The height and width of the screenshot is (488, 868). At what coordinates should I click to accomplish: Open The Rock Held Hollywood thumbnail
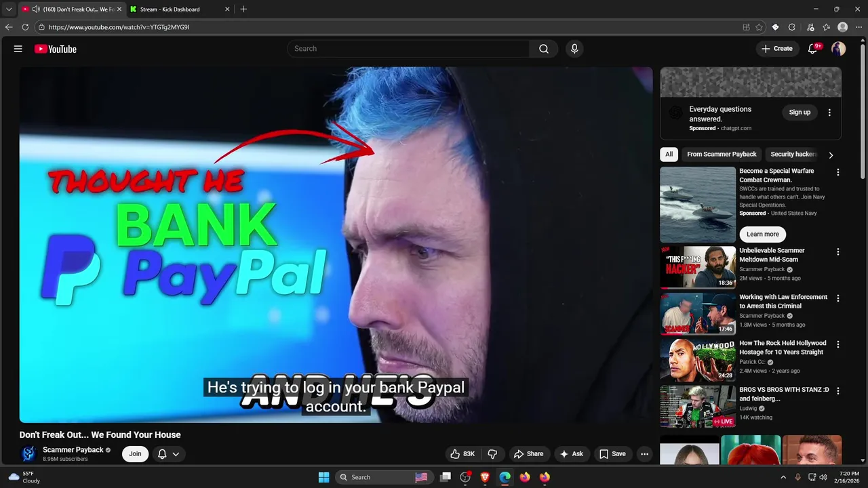698,361
